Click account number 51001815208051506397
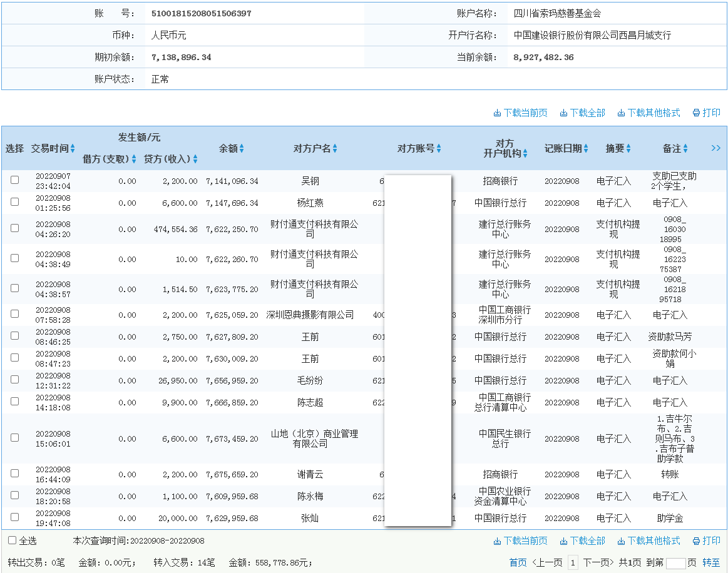This screenshot has height=573, width=728. tap(202, 14)
